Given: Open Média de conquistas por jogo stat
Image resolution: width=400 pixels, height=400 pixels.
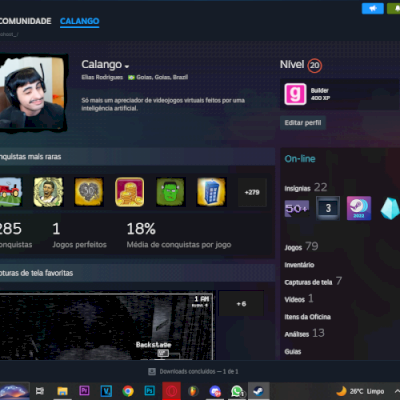Looking at the screenshot, I should (x=179, y=236).
